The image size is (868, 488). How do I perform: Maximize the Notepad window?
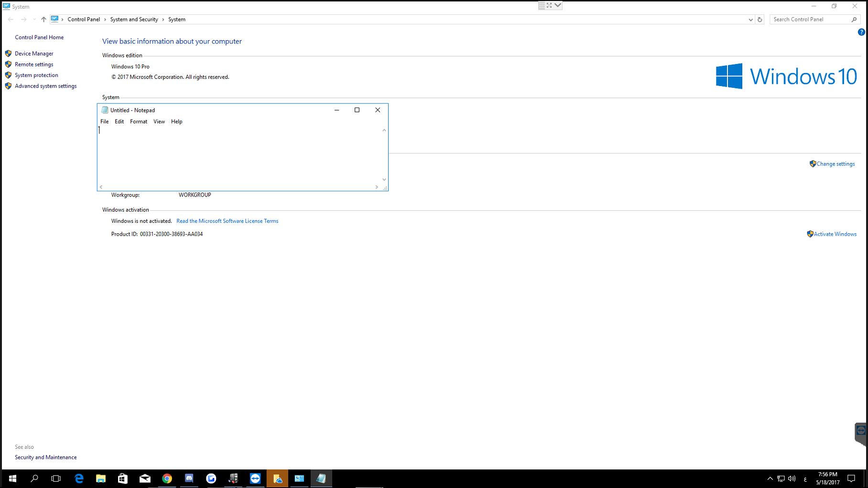(357, 110)
